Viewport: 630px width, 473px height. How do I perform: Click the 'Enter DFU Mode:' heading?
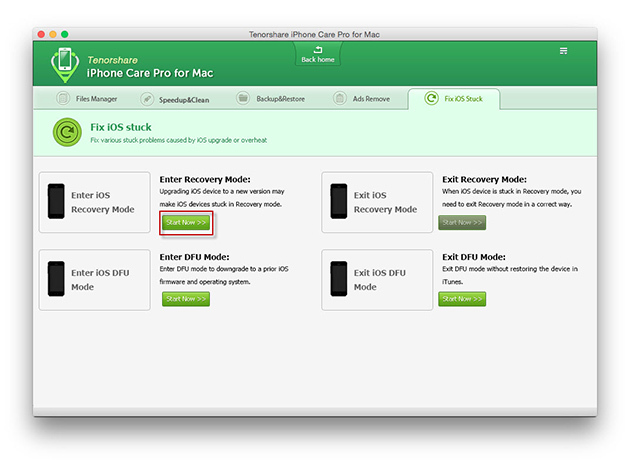194,257
